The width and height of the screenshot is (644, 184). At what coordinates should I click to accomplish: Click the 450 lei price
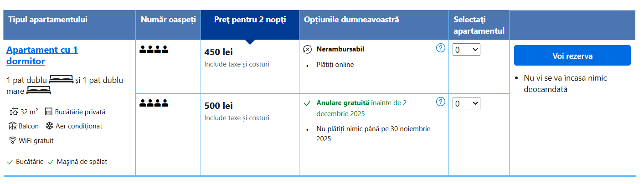tap(218, 52)
